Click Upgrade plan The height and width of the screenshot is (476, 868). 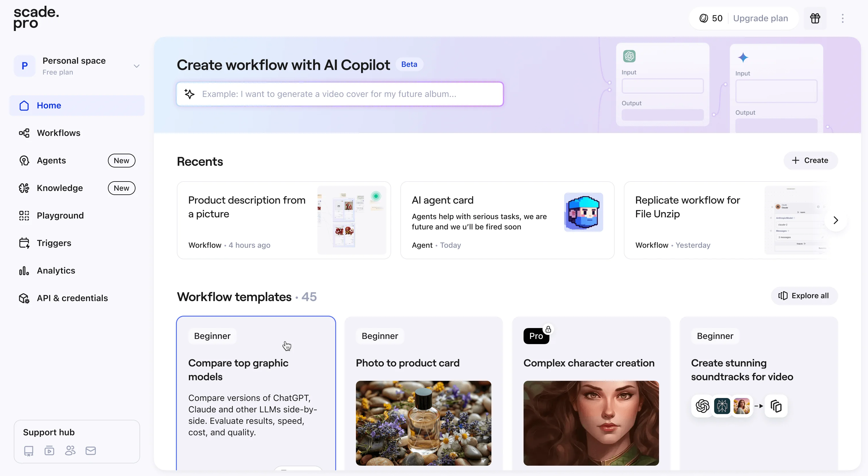point(761,18)
